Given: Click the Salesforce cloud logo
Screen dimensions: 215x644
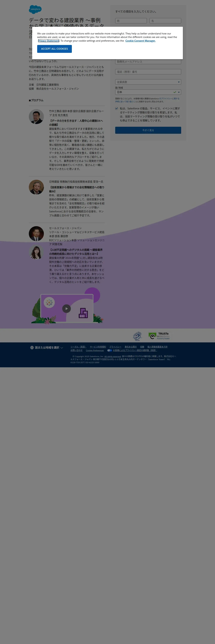Looking at the screenshot, I should coord(35,10).
